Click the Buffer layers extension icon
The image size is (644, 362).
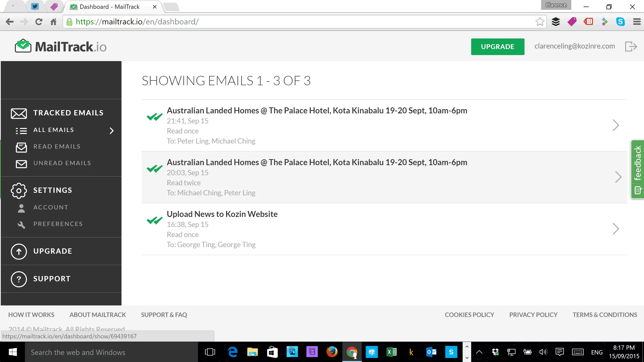(556, 22)
